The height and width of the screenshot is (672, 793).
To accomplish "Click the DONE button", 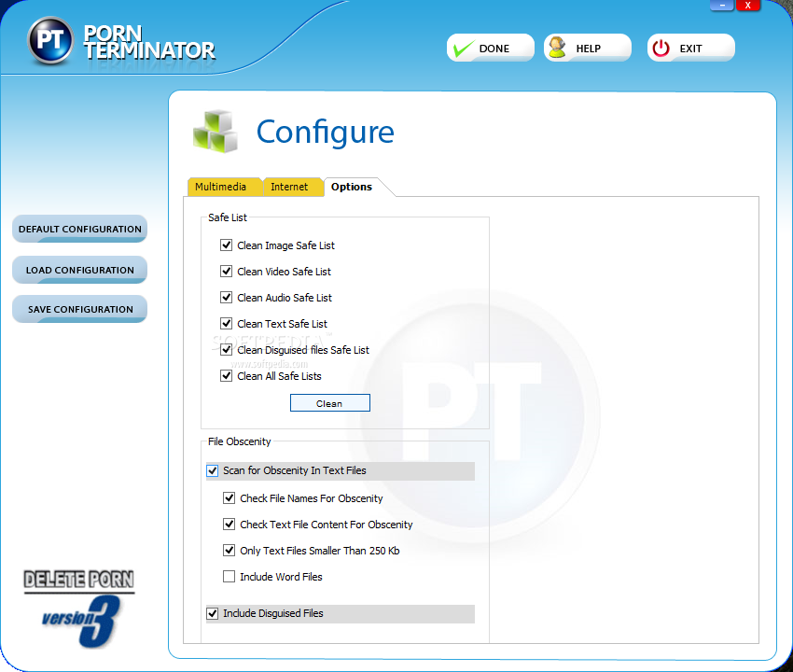I will pos(491,49).
